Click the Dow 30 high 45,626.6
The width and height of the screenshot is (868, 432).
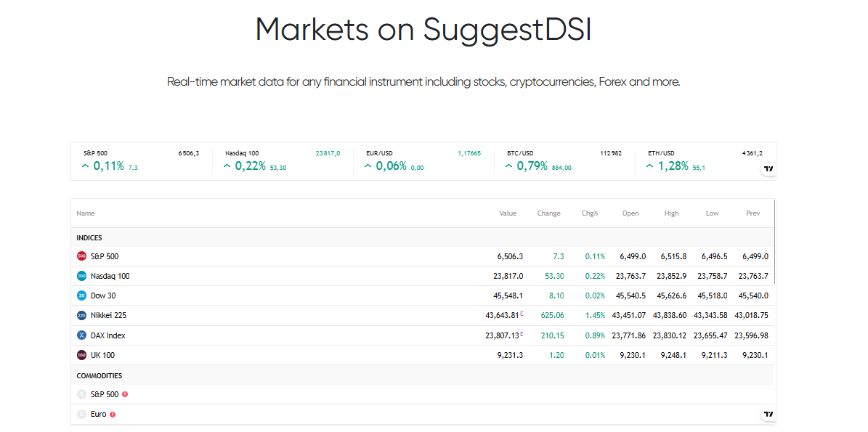click(671, 296)
